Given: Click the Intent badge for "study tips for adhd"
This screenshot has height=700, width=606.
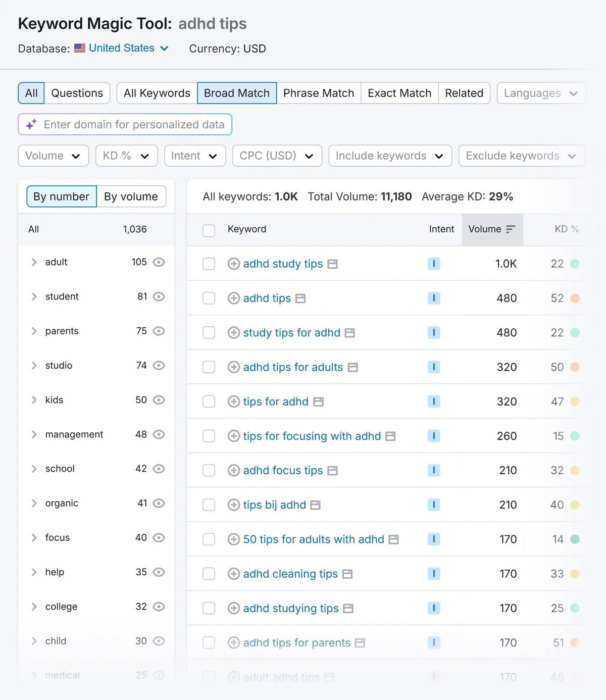Looking at the screenshot, I should [434, 332].
